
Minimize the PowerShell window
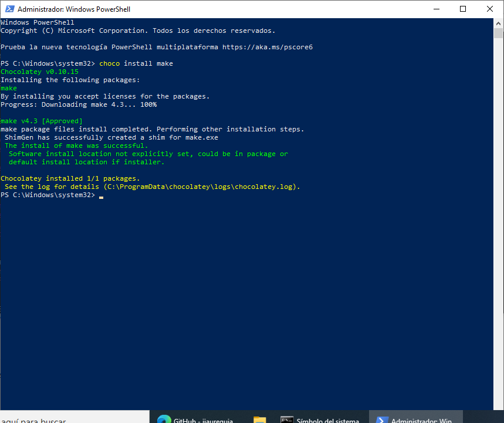coord(436,9)
